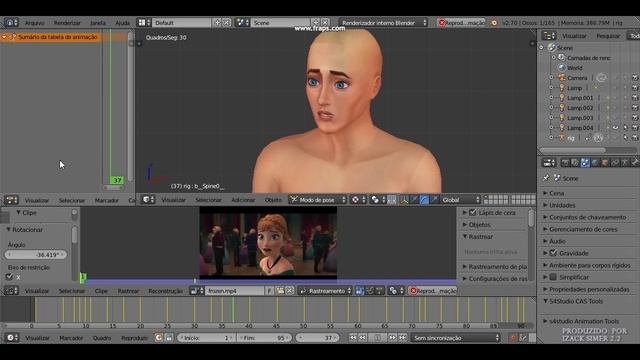640x360 pixels.
Task: Open the Adicionar menu in 3D view header
Action: point(243,200)
